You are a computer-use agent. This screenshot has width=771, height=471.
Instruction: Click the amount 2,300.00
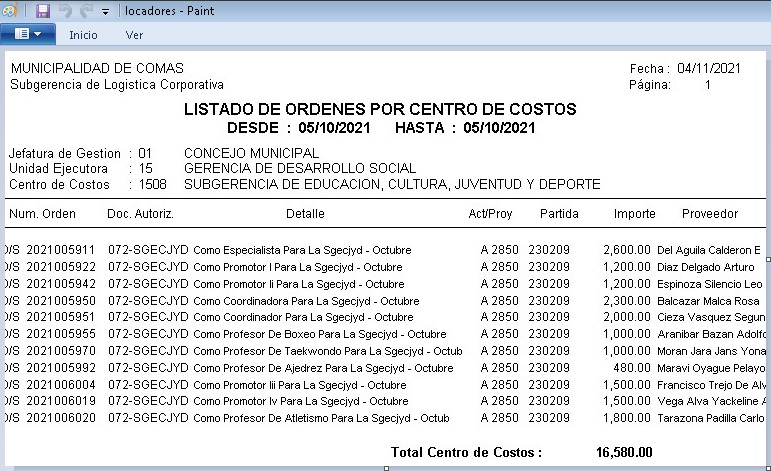[627, 300]
